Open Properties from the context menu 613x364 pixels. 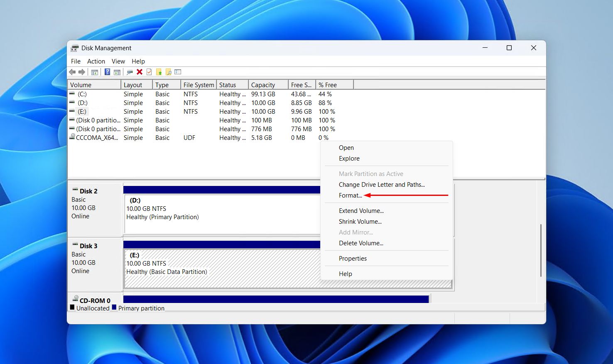tap(386, 259)
